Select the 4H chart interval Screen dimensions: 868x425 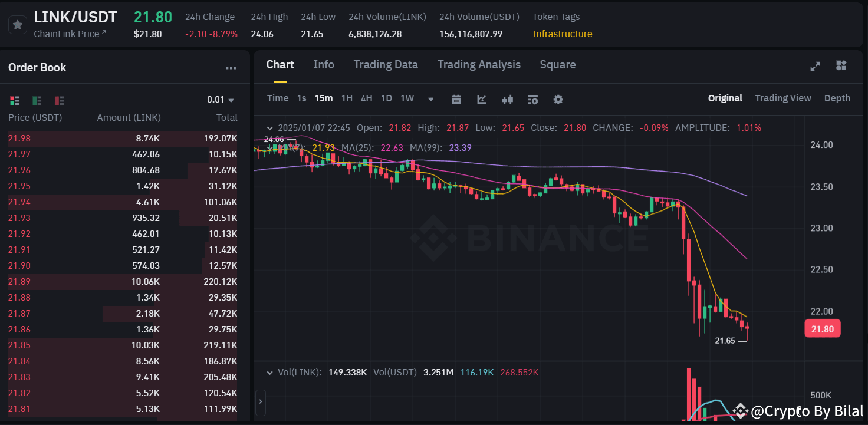[x=366, y=98]
